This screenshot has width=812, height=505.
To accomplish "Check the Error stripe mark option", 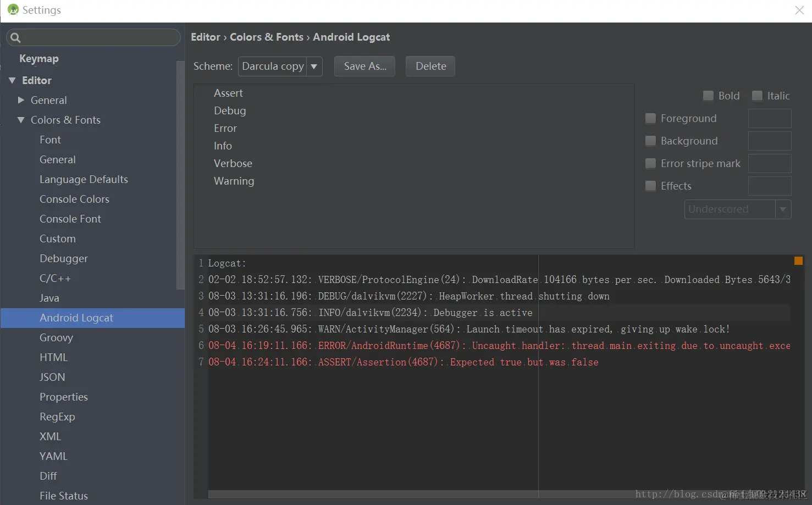I will click(x=650, y=163).
